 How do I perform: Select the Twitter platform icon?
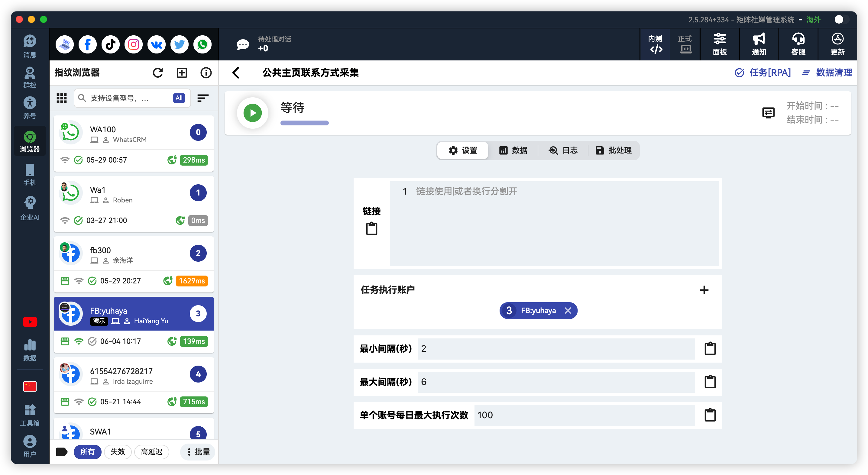179,44
